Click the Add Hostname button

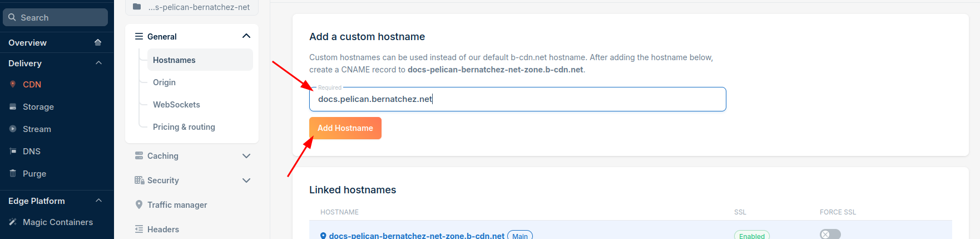point(345,128)
